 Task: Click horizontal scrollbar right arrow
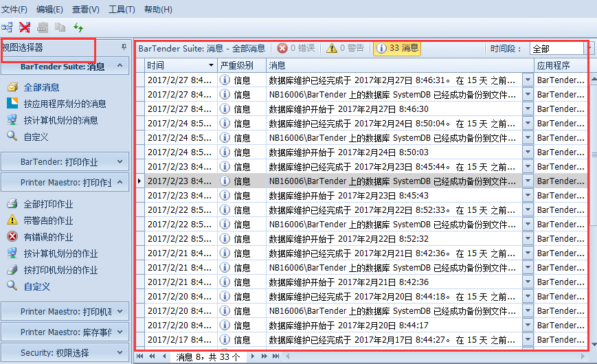[x=583, y=356]
